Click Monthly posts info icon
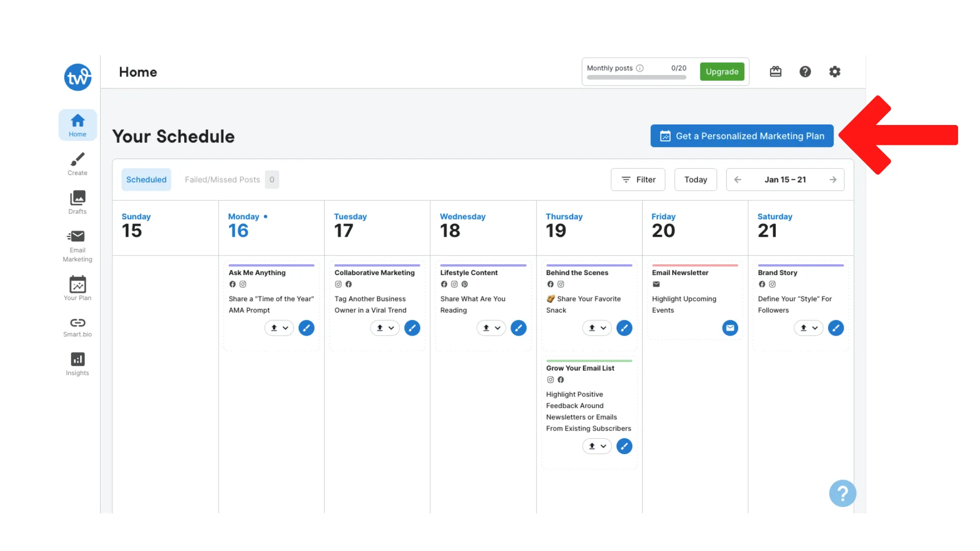Screen dimensions: 980x551 [x=640, y=68]
